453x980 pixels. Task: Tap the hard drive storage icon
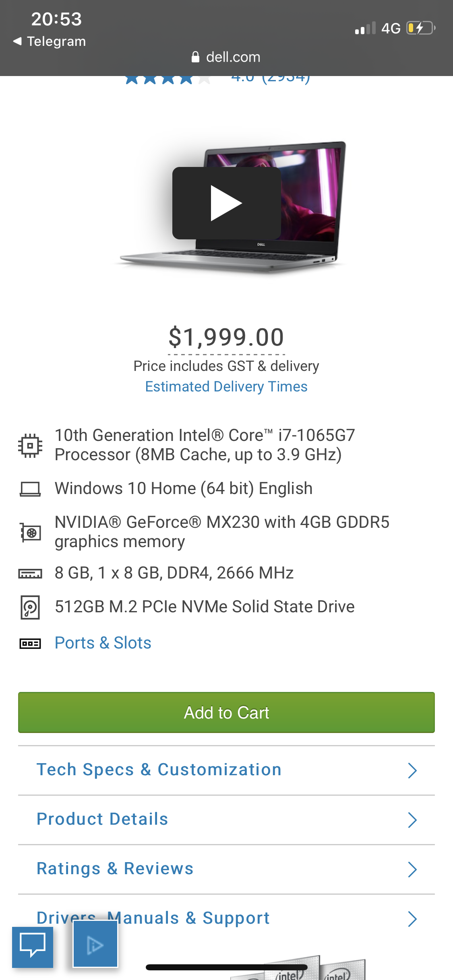[x=30, y=607]
